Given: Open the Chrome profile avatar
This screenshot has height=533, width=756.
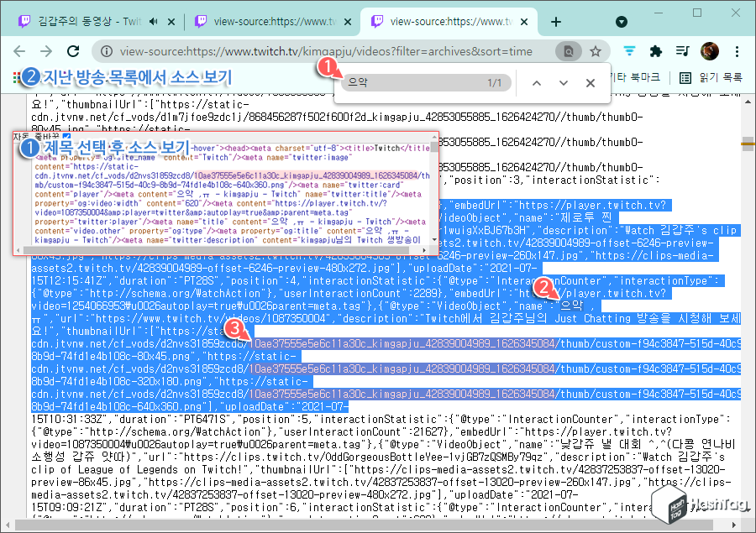Looking at the screenshot, I should pos(709,51).
